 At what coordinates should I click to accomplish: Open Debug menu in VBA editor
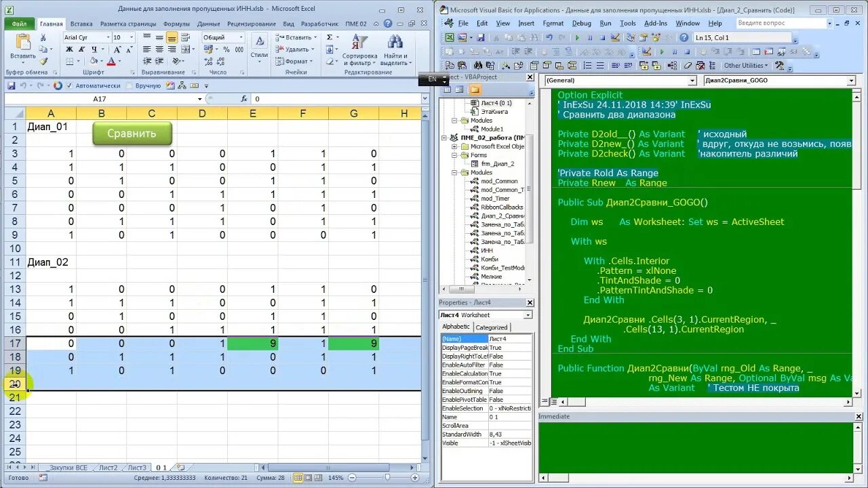[x=581, y=23]
